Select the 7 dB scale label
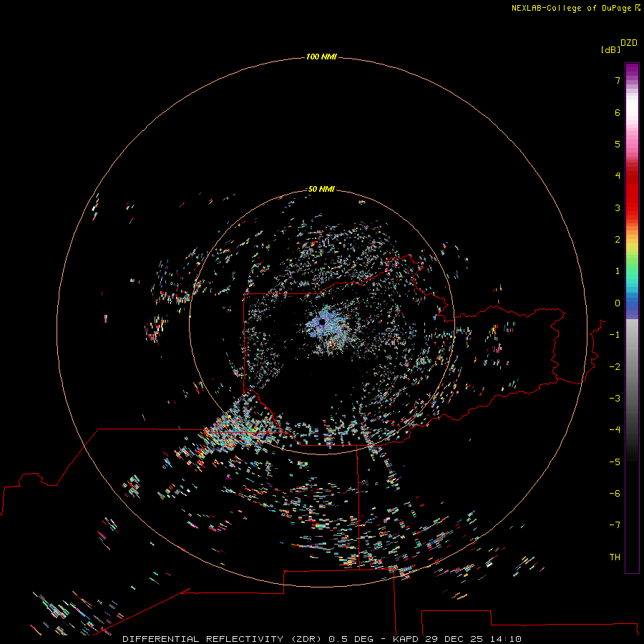The width and height of the screenshot is (644, 644). coord(618,80)
